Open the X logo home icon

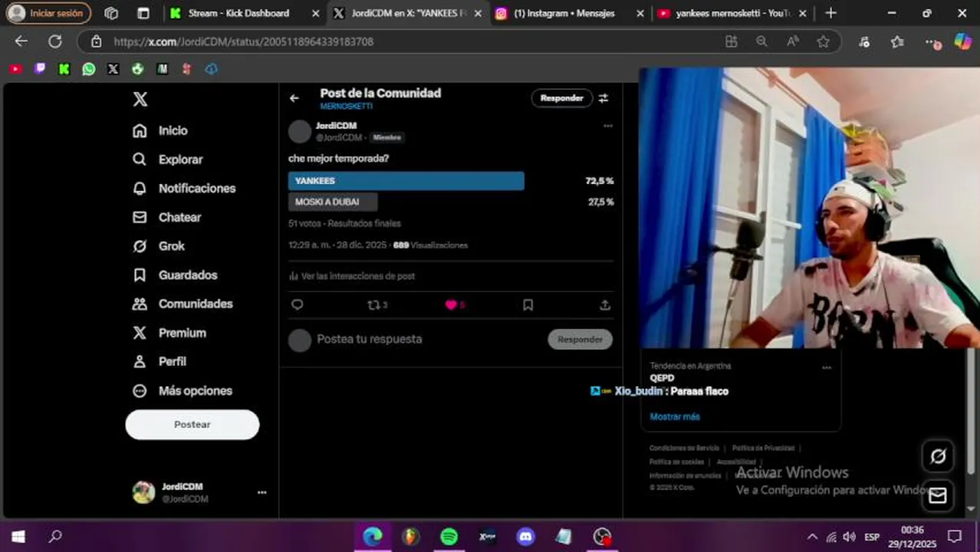[140, 99]
